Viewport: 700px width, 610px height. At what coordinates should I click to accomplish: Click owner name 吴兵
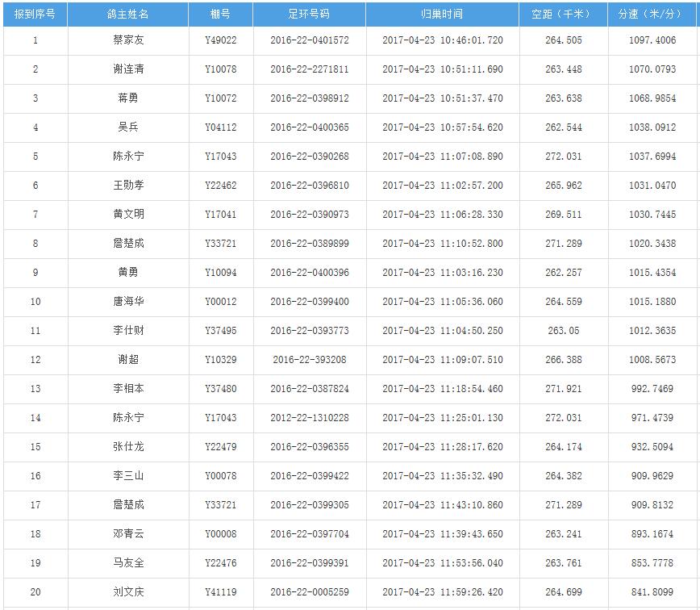click(x=128, y=127)
